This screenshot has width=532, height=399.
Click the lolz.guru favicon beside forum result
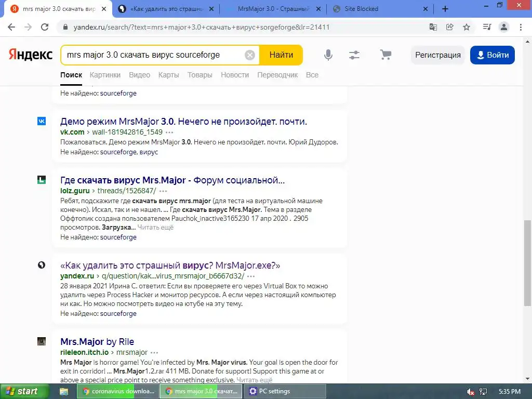[42, 180]
